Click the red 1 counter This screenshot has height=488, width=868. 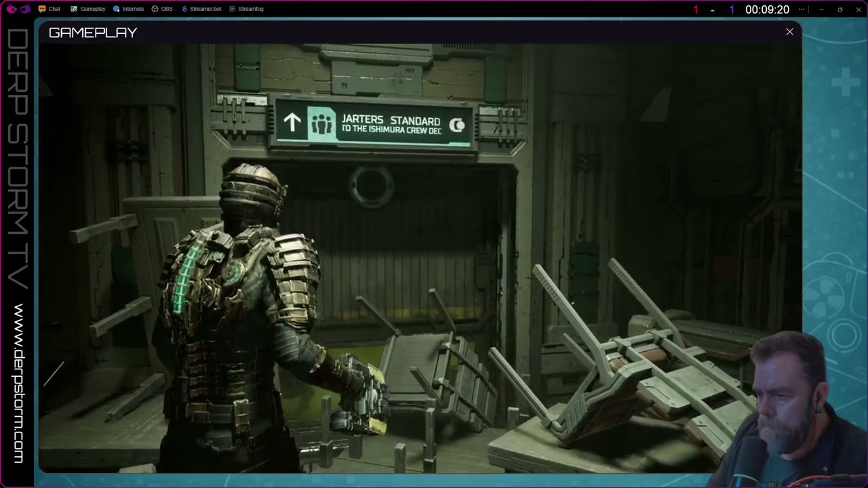click(x=696, y=9)
